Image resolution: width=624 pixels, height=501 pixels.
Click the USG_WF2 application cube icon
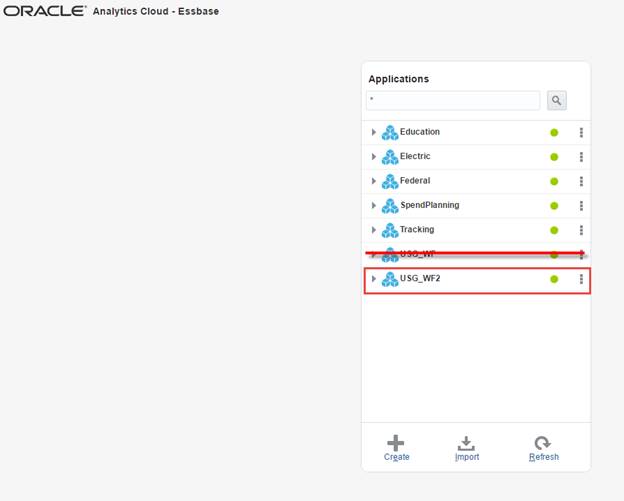(390, 279)
